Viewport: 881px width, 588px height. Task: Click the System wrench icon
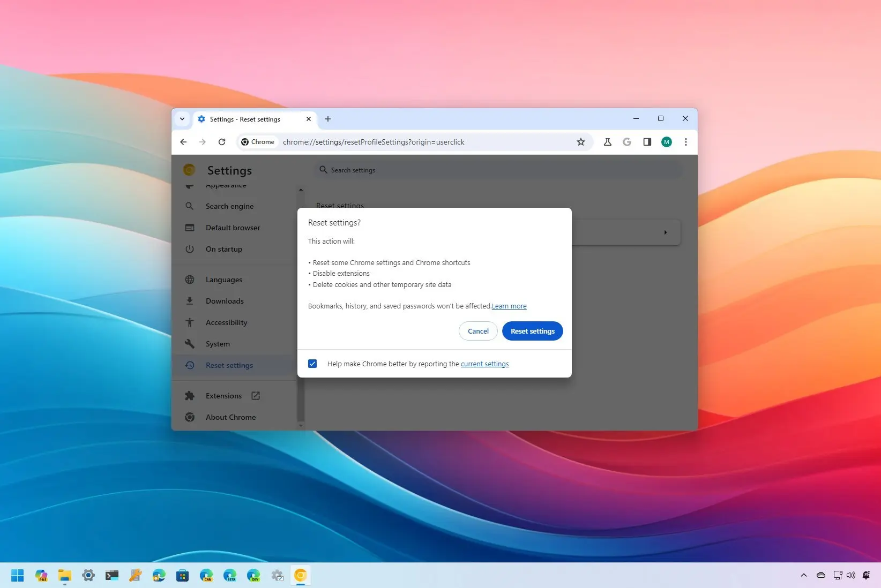pos(190,344)
